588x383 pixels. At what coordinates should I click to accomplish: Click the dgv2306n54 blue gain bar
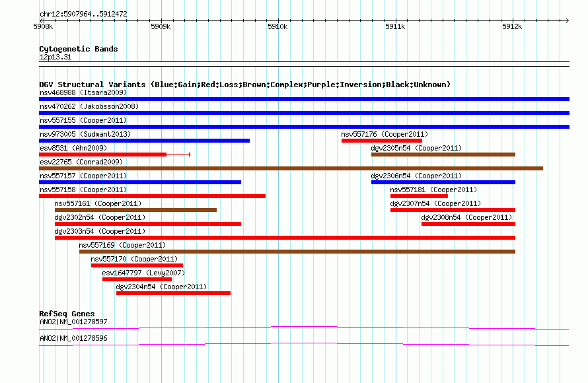tap(443, 182)
